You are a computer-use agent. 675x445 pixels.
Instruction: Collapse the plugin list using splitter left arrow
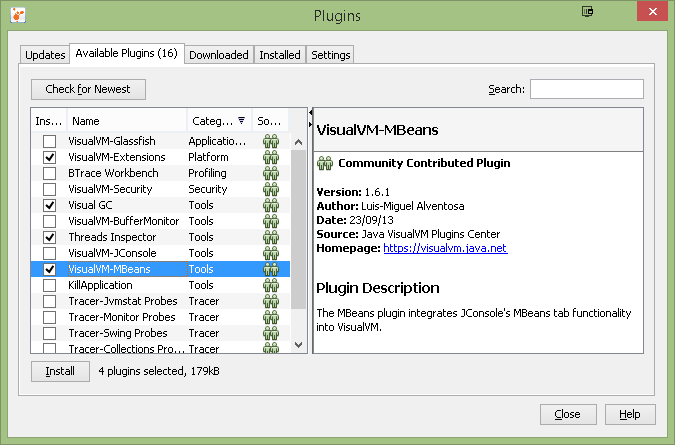310,113
